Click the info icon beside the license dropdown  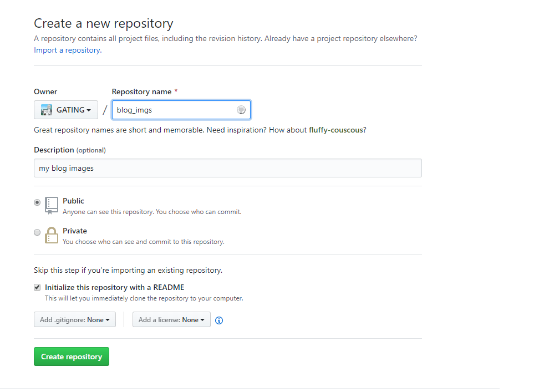tap(219, 320)
